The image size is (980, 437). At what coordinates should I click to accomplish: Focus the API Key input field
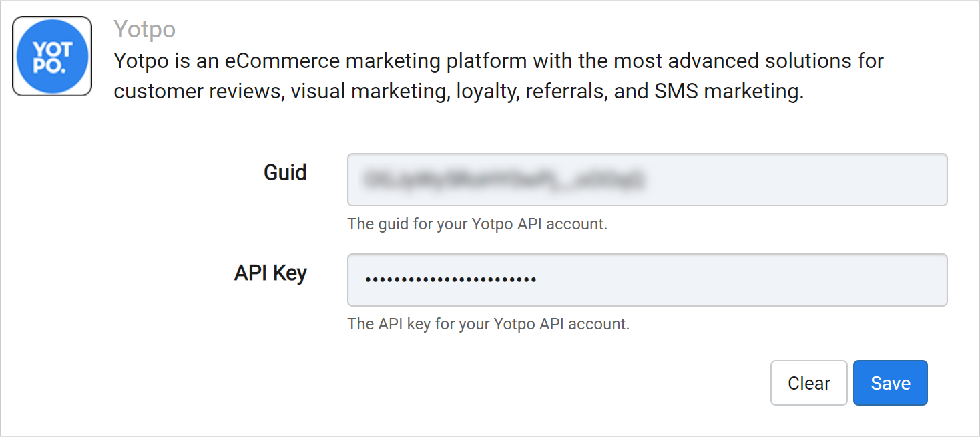[648, 280]
